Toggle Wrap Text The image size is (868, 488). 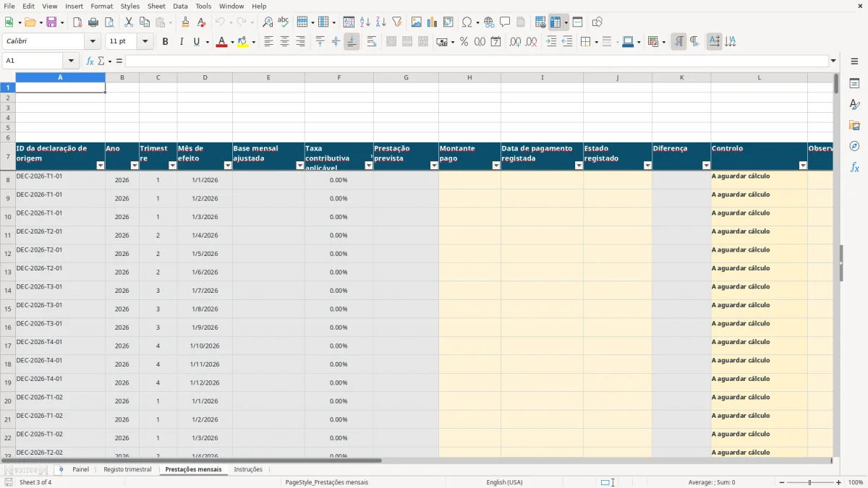point(372,42)
